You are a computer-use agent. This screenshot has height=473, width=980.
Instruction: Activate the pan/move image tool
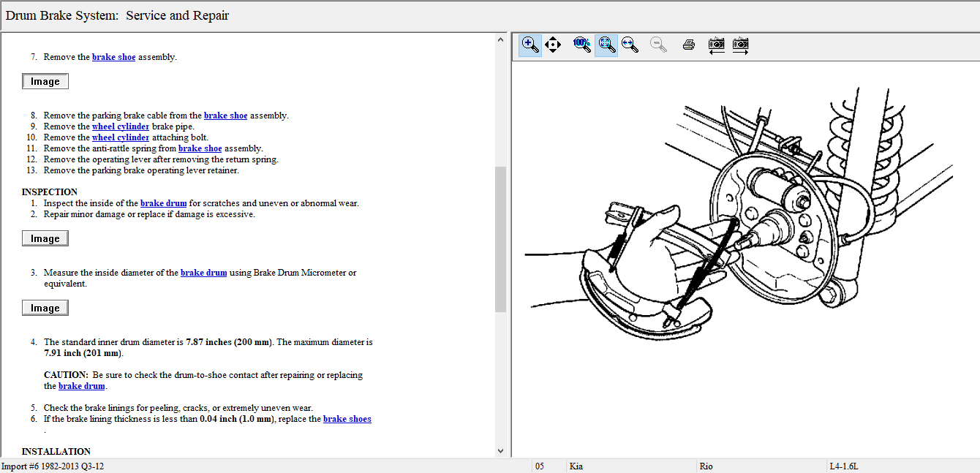[553, 45]
